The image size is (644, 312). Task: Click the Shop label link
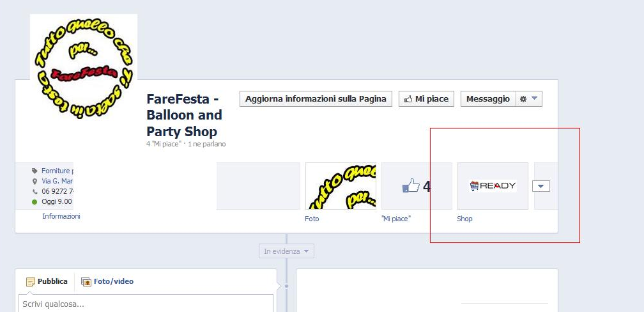464,219
